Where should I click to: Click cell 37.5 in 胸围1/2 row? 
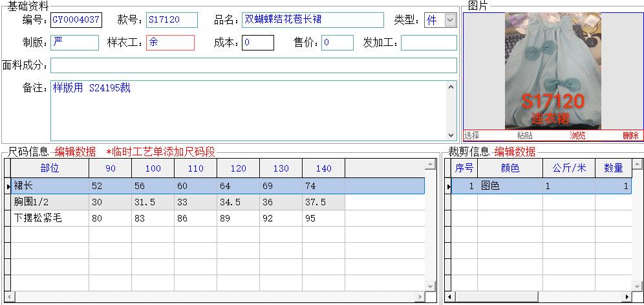[324, 202]
